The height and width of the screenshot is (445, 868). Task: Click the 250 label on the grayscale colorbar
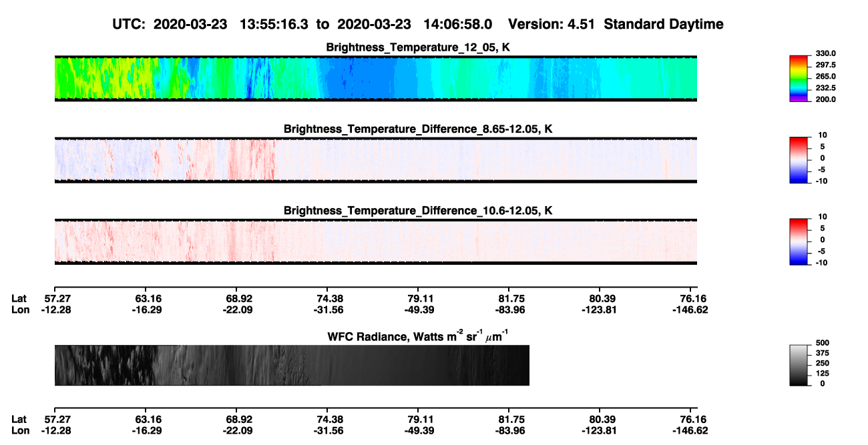[x=823, y=363]
